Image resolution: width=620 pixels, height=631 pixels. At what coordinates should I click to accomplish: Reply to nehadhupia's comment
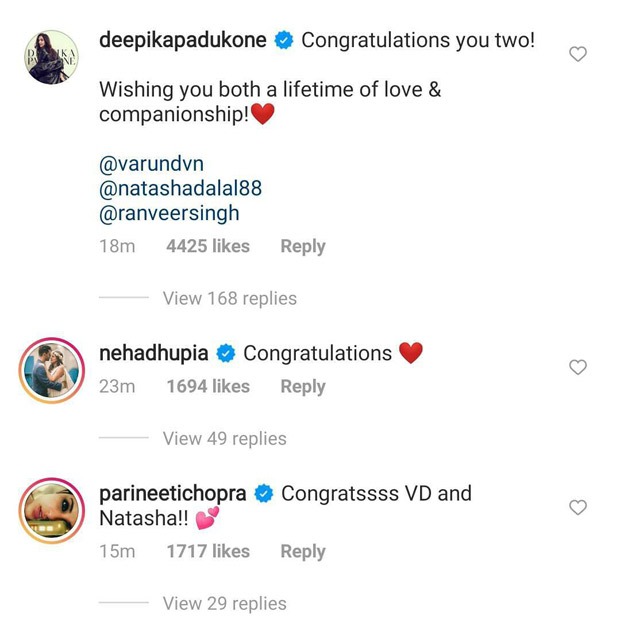click(x=303, y=386)
